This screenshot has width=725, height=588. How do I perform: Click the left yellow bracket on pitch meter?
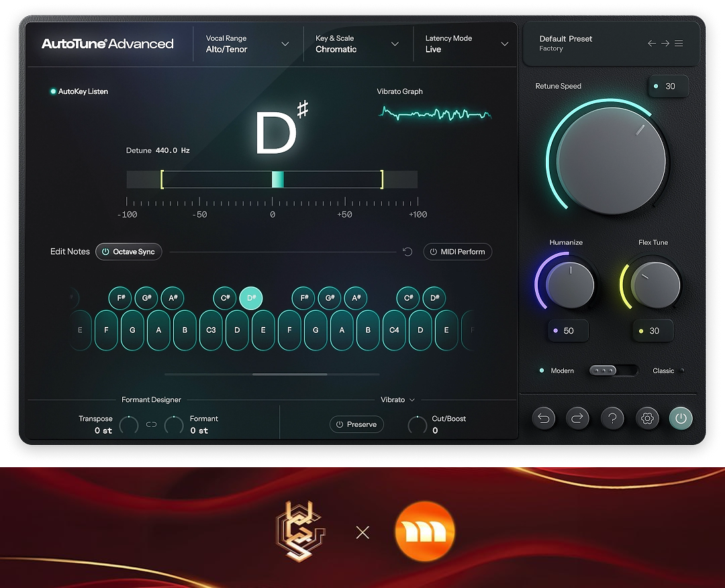(x=162, y=179)
